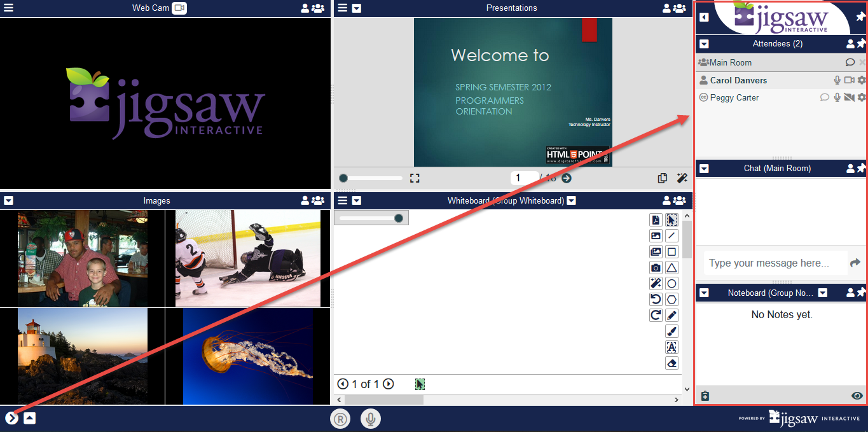
Task: Open the Group Whiteboard selector dropdown
Action: click(572, 200)
